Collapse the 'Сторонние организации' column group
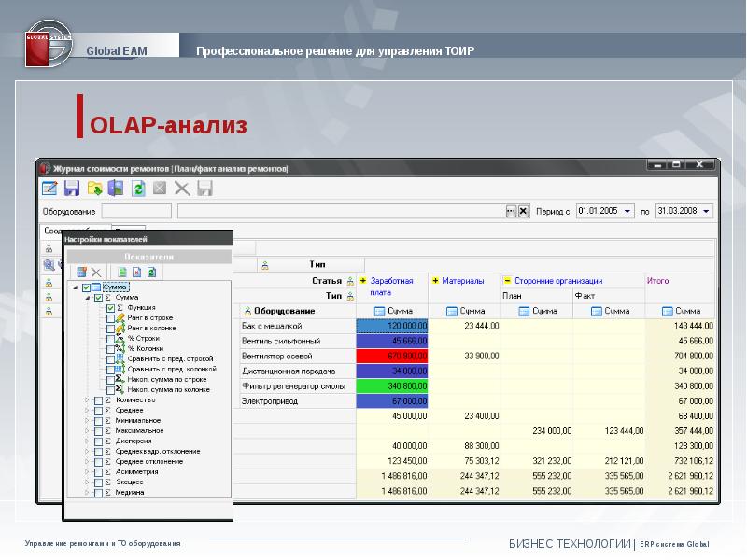Screen dimensions: 747x560 (x=506, y=280)
